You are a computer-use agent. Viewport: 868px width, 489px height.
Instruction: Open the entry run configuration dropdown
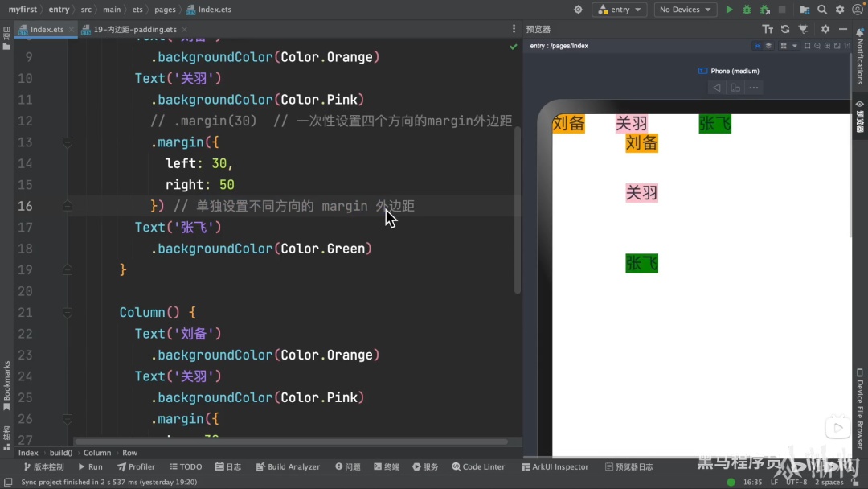[x=620, y=10]
